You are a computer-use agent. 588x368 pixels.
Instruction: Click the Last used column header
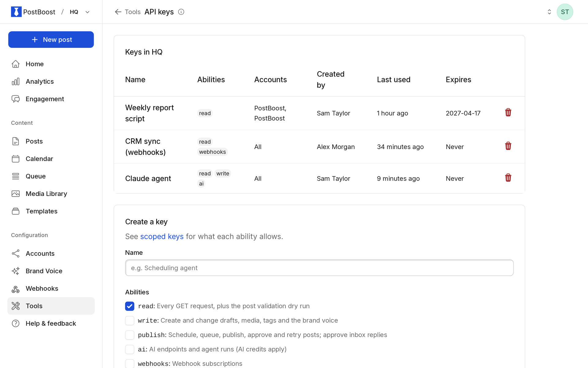pyautogui.click(x=394, y=79)
